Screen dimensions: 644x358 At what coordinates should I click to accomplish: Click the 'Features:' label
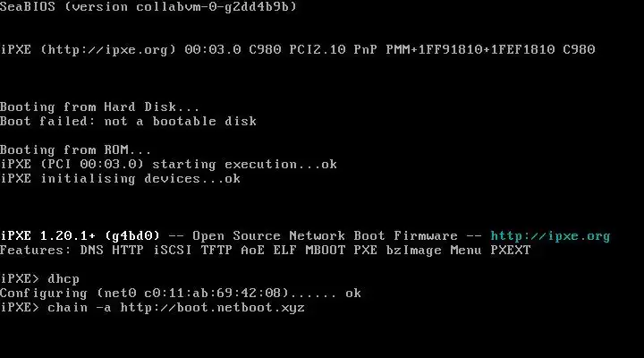pos(35,251)
